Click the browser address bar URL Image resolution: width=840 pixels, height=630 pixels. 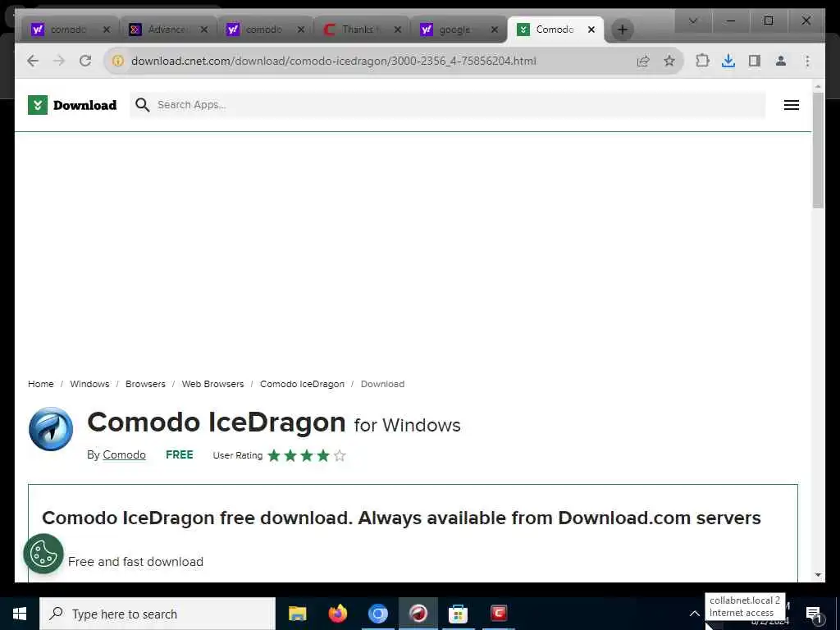click(x=333, y=61)
